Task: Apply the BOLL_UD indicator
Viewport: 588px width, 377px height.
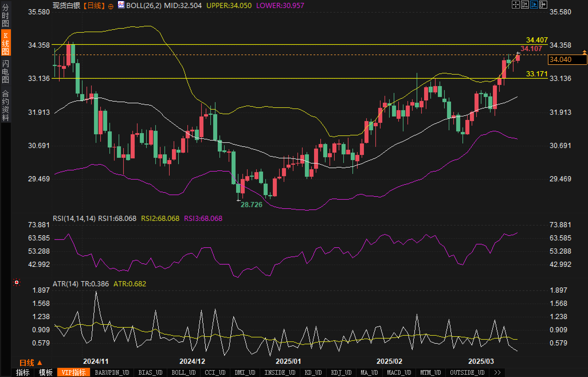Action: 184,372
